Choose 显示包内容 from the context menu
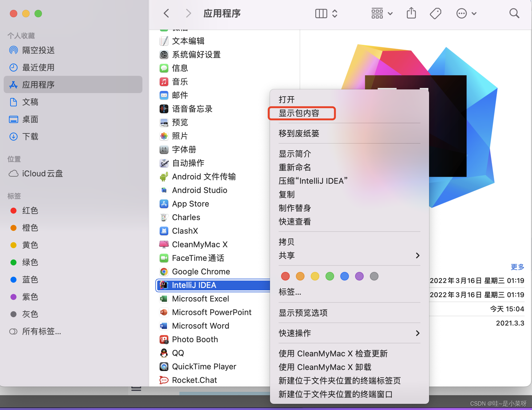The height and width of the screenshot is (410, 532). [350, 113]
